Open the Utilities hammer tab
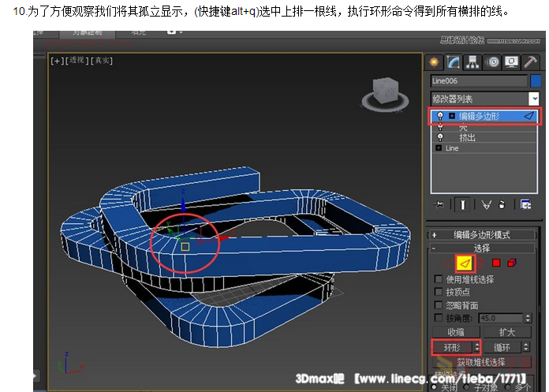Image resolution: width=549 pixels, height=392 pixels. (530, 62)
